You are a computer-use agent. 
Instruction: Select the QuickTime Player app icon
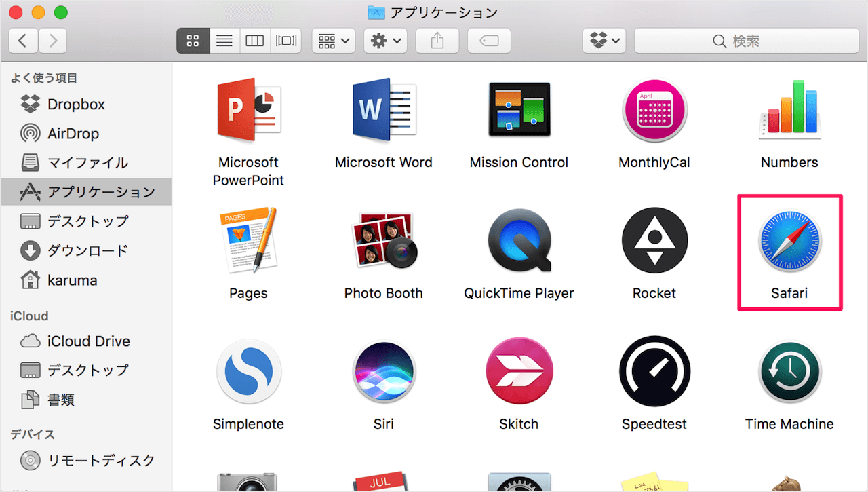519,240
